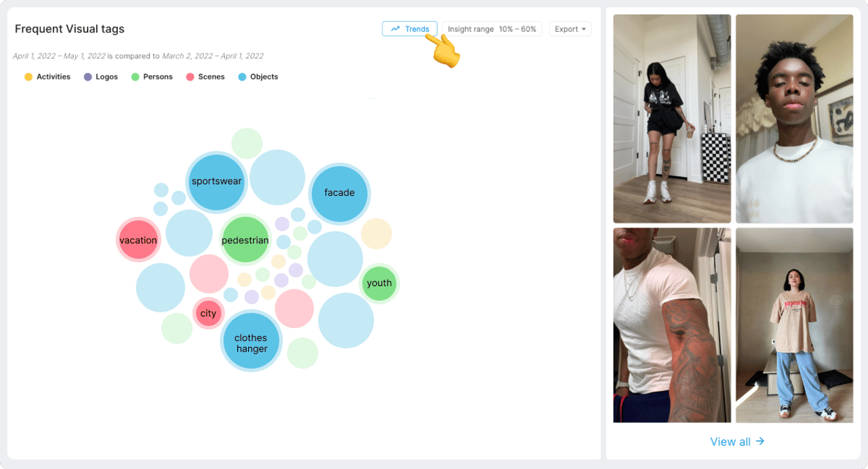868x469 pixels.
Task: Open the Export dropdown
Action: [x=570, y=29]
